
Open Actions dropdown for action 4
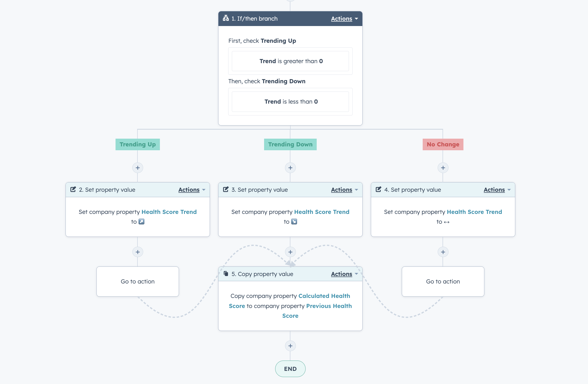pos(497,190)
